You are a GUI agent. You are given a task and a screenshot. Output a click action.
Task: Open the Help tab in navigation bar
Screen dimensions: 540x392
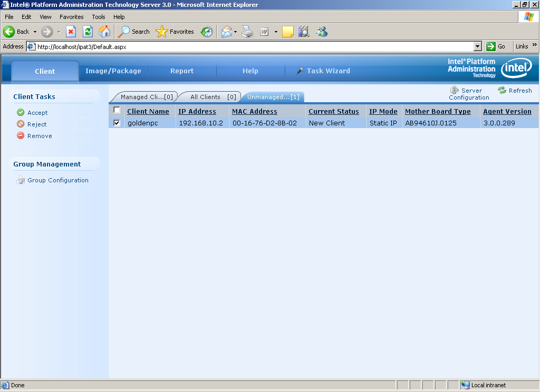250,71
